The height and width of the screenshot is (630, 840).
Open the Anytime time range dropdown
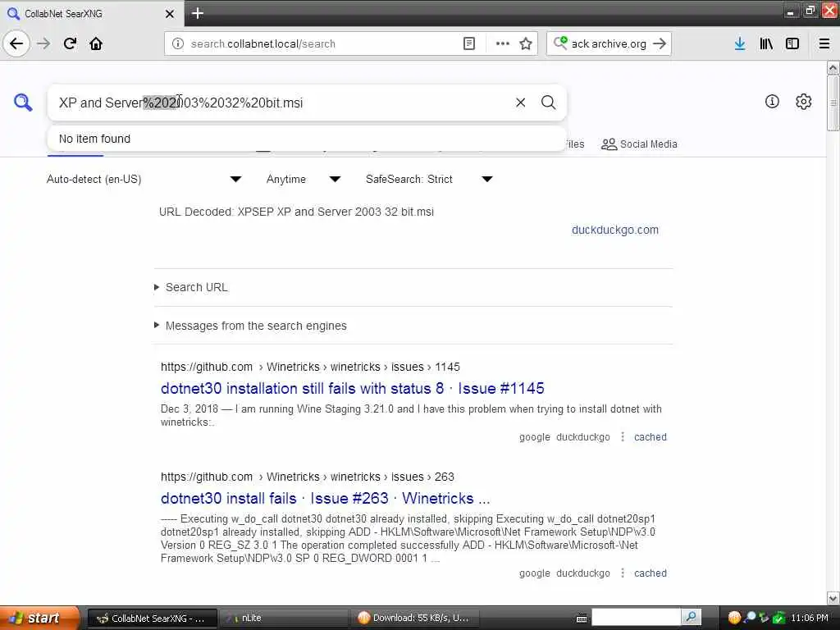point(304,179)
